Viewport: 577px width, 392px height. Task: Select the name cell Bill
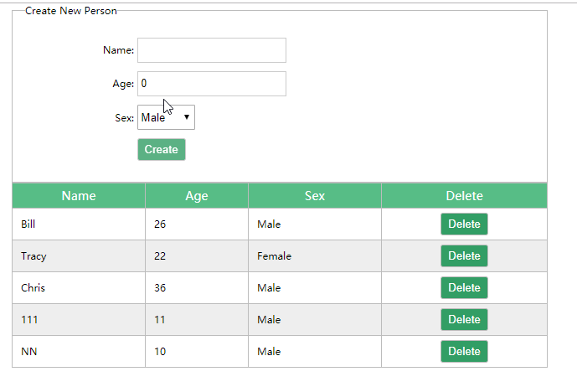point(79,224)
